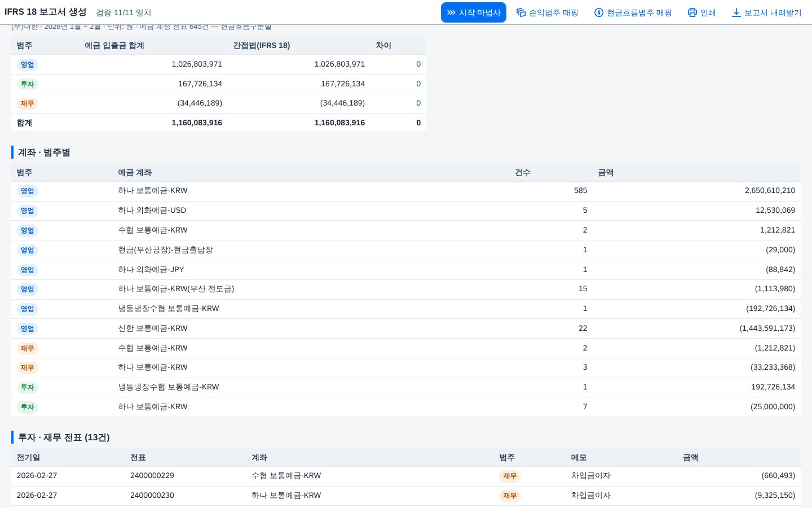Click the count value 585
812x508 pixels.
pyautogui.click(x=581, y=191)
